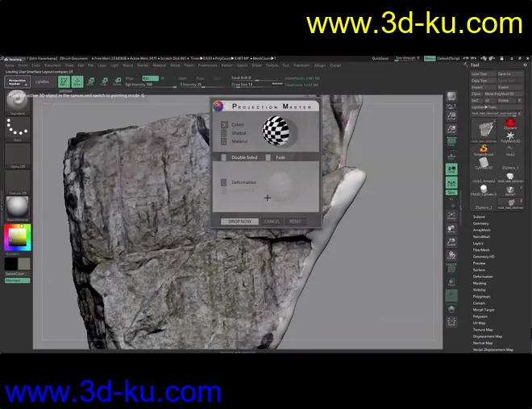The height and width of the screenshot is (409, 532).
Task: Select the ZSphere tool thumbnail
Action: click(510, 123)
